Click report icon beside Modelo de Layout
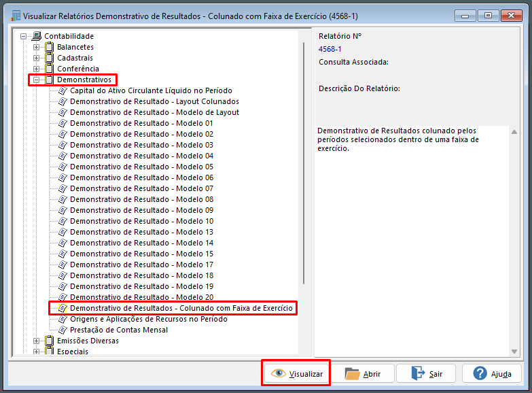Image resolution: width=532 pixels, height=393 pixels. (x=63, y=112)
